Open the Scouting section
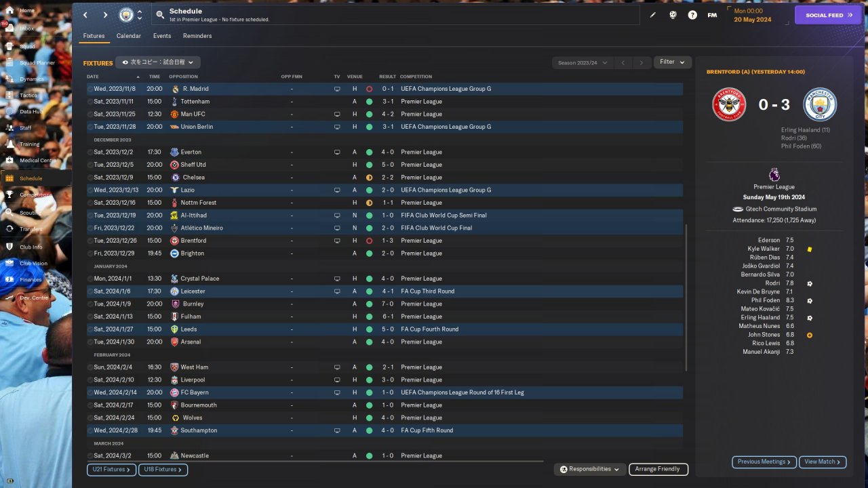Viewport: 868px width, 488px height. pyautogui.click(x=31, y=213)
